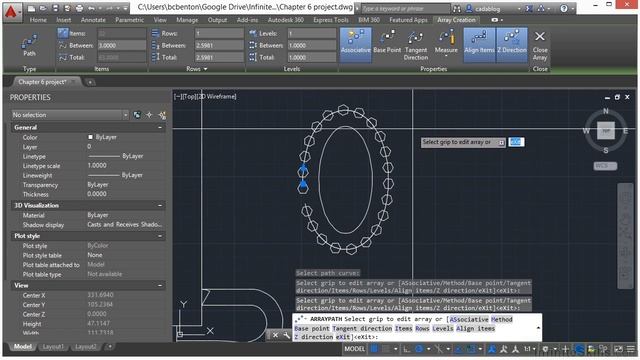Click the New file quick access icon
Screen dimensions: 640x360
[x=31, y=8]
